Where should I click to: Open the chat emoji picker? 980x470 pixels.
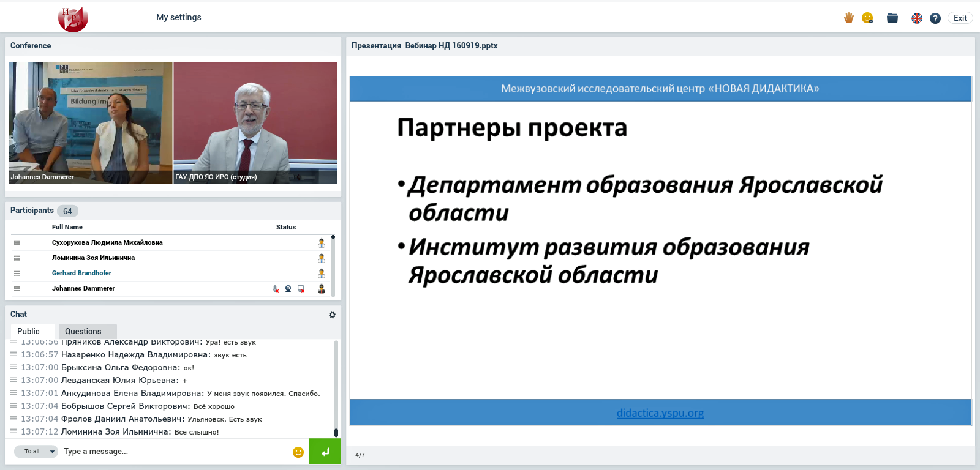(298, 452)
